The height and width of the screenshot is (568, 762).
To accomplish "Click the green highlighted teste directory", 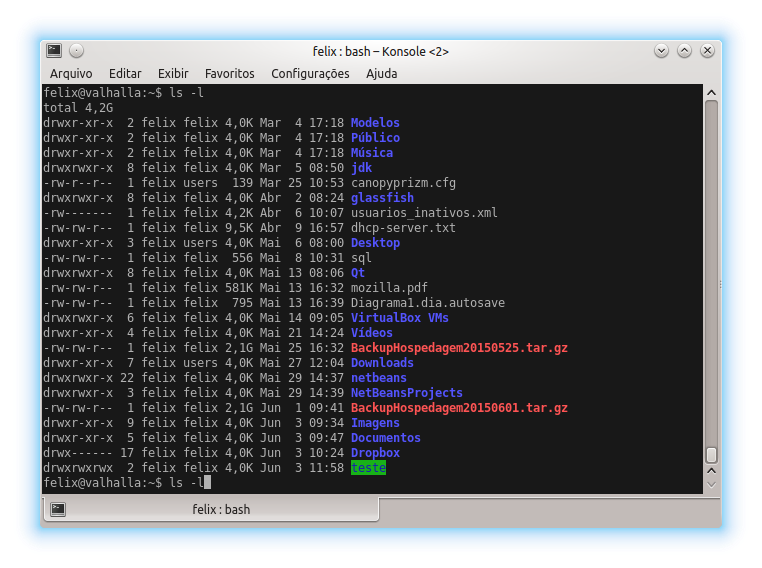I will (368, 468).
